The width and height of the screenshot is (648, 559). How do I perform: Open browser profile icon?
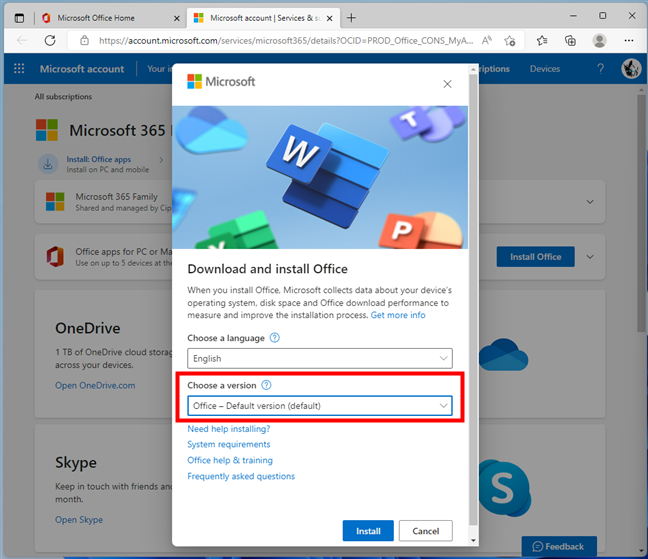[599, 40]
